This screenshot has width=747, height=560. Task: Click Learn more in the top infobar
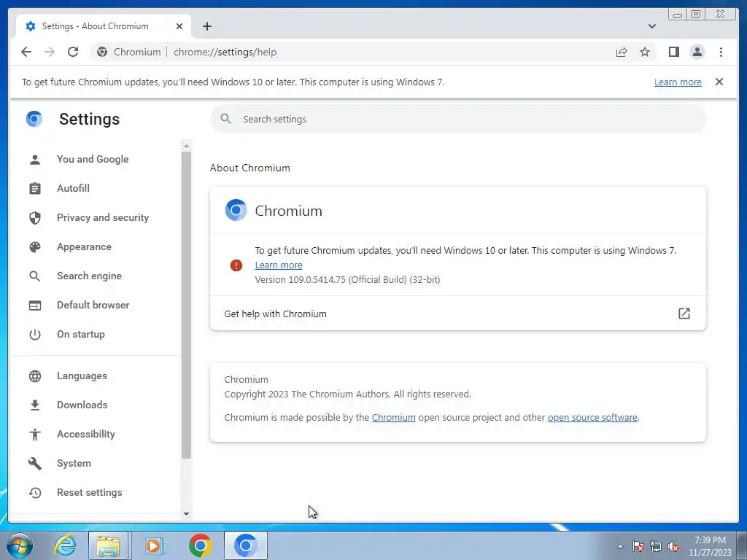click(x=678, y=82)
